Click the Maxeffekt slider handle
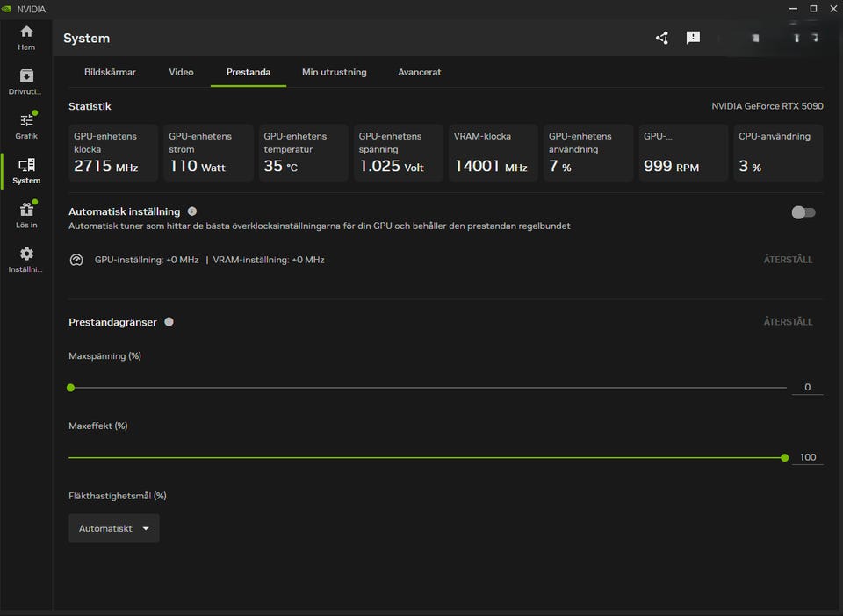 tap(784, 457)
